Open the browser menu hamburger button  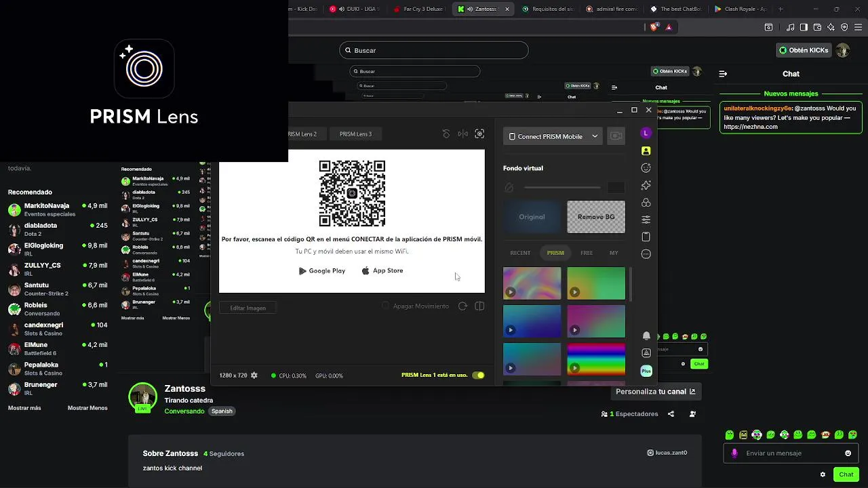[x=858, y=27]
